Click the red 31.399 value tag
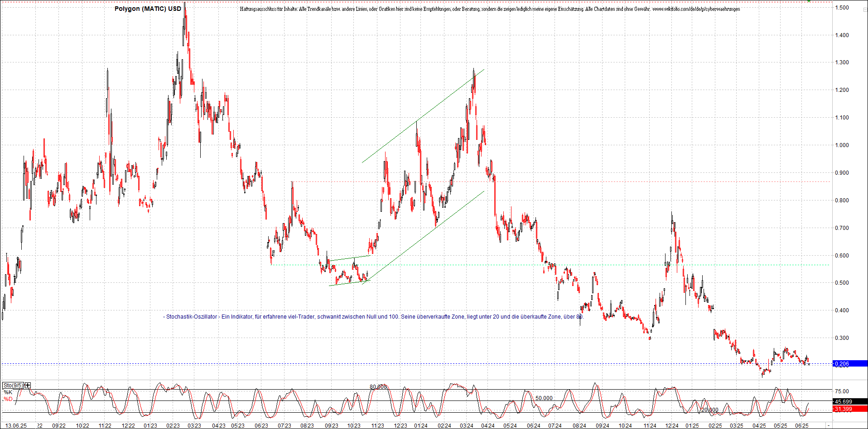 click(844, 409)
